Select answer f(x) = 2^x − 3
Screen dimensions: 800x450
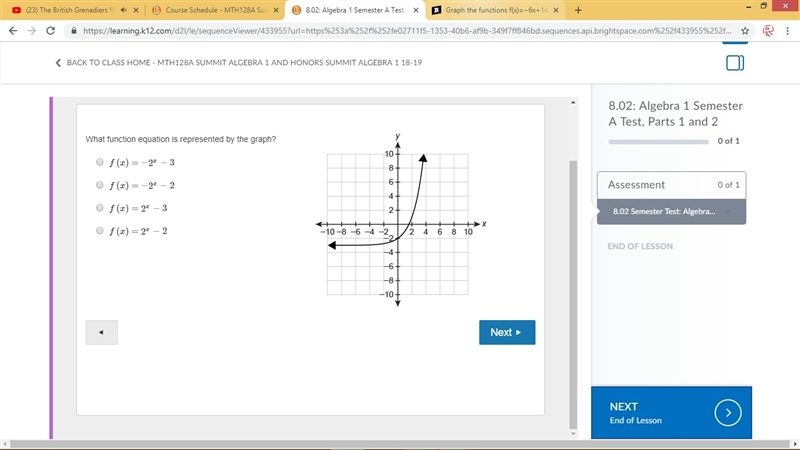(99, 208)
